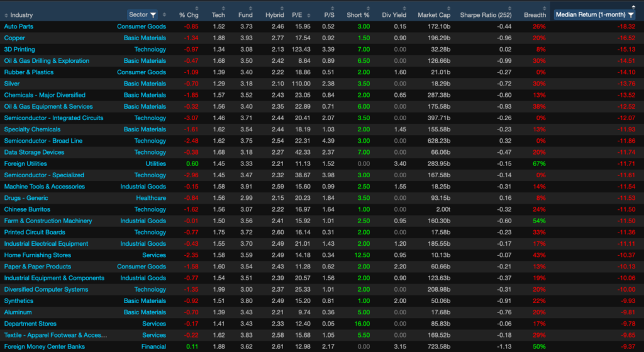Open the Drugs - Generic industry
This screenshot has width=644, height=352.
(26, 198)
